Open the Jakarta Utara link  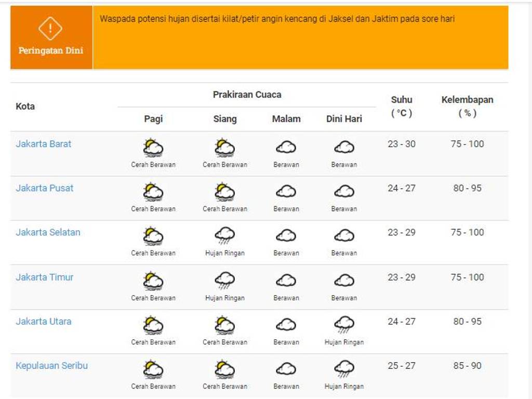pyautogui.click(x=44, y=321)
